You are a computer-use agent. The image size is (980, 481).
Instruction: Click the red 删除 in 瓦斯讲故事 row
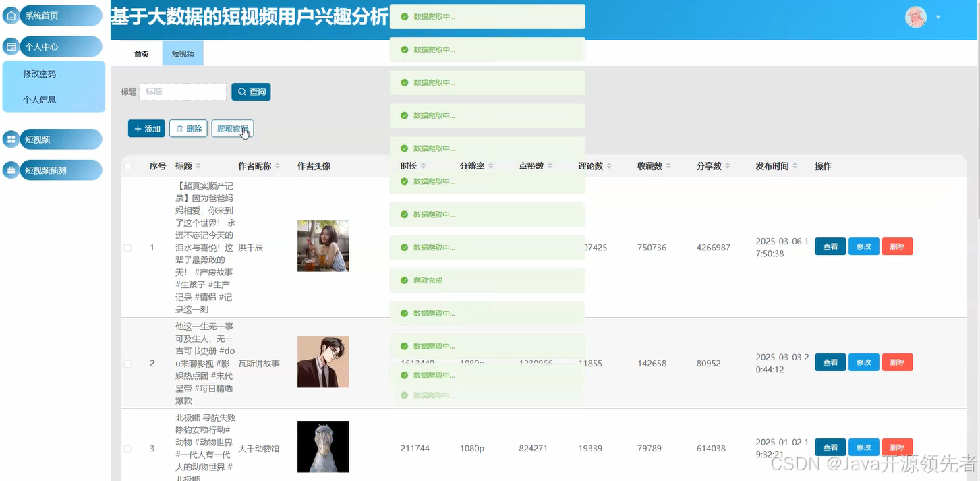coord(897,362)
